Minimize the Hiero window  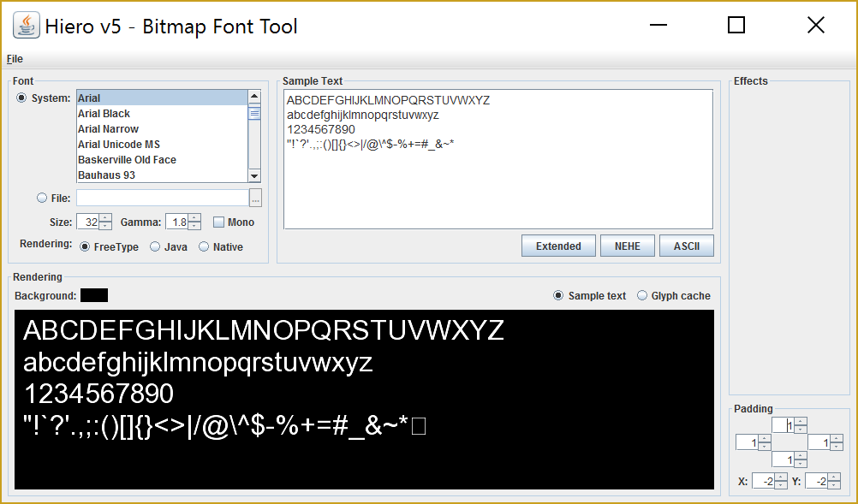click(x=658, y=25)
